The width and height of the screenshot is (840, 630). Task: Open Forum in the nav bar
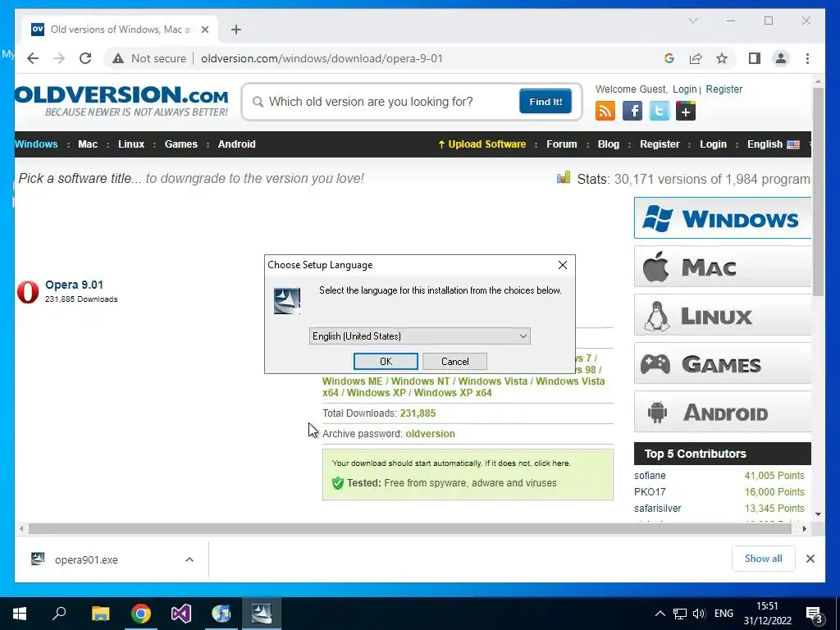point(561,144)
